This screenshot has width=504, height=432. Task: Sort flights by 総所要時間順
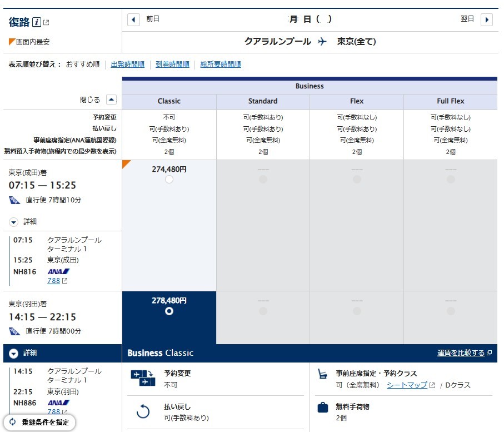(221, 64)
